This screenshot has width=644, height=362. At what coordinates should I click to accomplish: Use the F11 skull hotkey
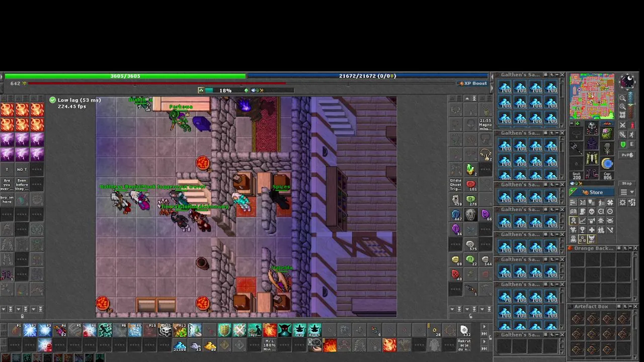165,330
